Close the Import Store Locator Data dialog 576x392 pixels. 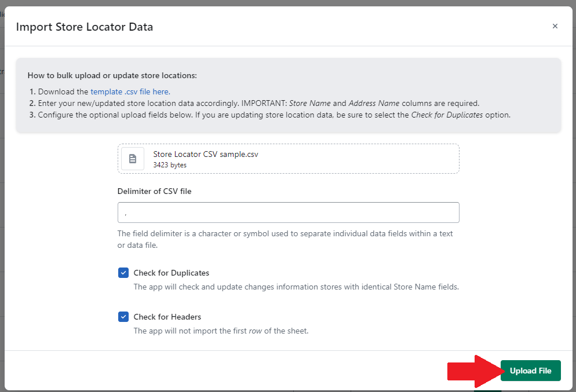coord(555,26)
